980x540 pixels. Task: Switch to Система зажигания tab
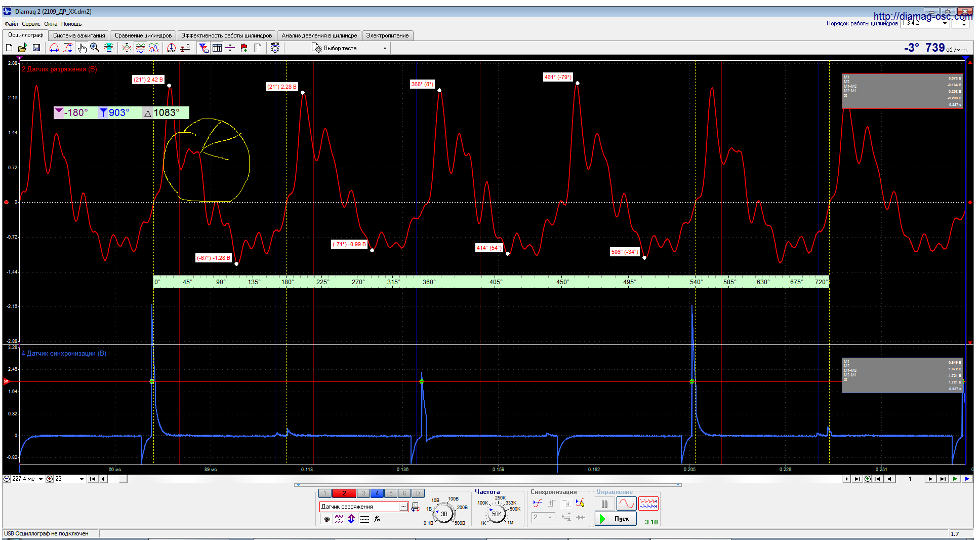[x=79, y=35]
